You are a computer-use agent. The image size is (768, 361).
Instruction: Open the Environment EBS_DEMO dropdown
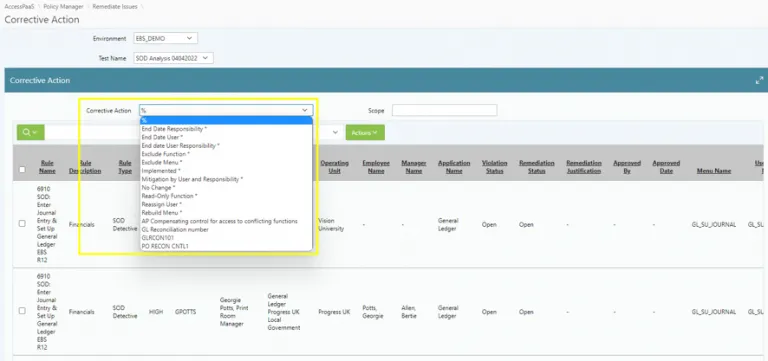point(166,38)
